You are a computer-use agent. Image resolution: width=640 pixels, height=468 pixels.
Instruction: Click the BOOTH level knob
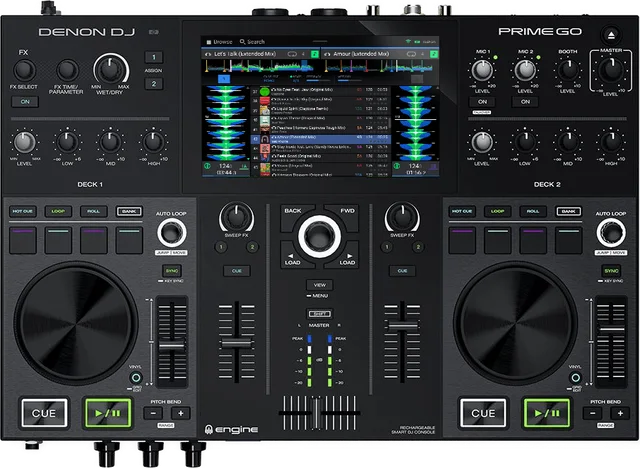(568, 70)
